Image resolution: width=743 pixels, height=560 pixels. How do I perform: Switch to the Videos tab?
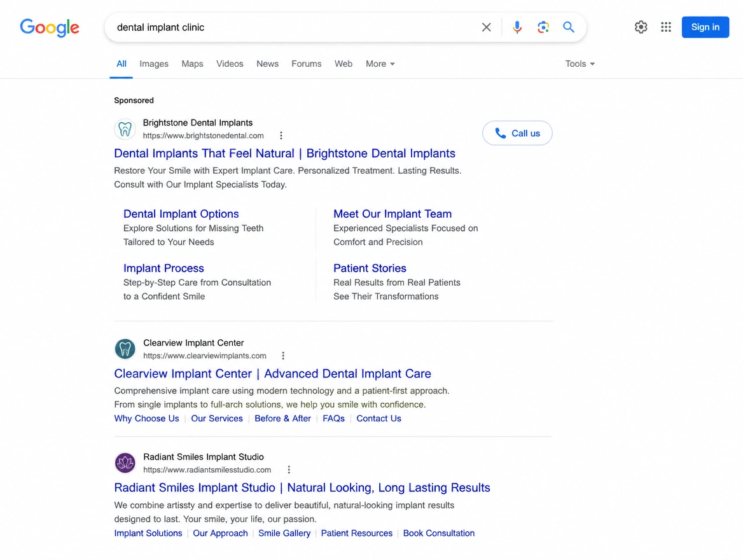tap(230, 64)
